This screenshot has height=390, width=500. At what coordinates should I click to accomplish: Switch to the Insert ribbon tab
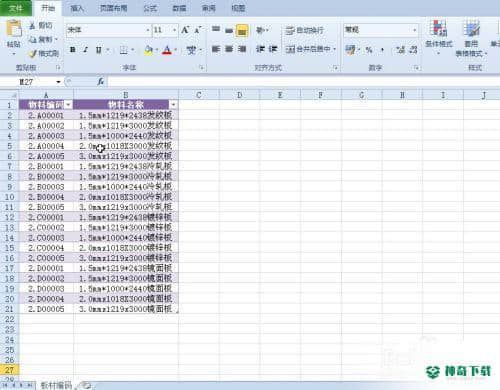(77, 8)
